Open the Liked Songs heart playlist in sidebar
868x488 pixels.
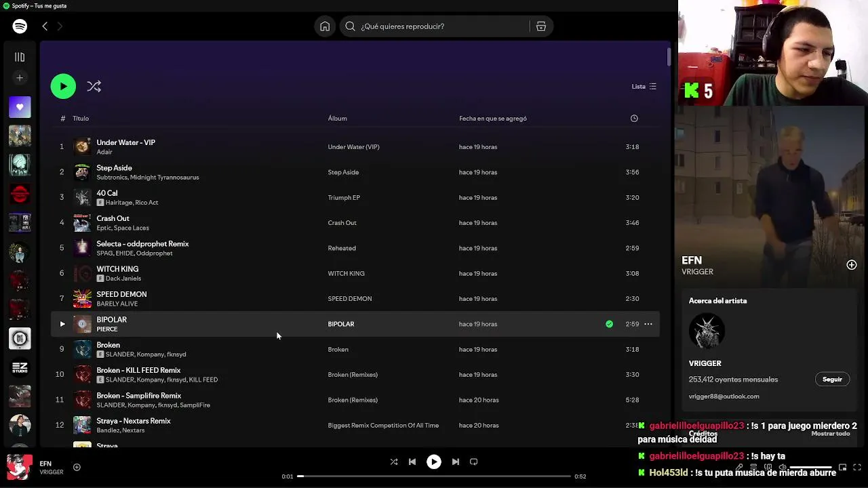coord(20,107)
